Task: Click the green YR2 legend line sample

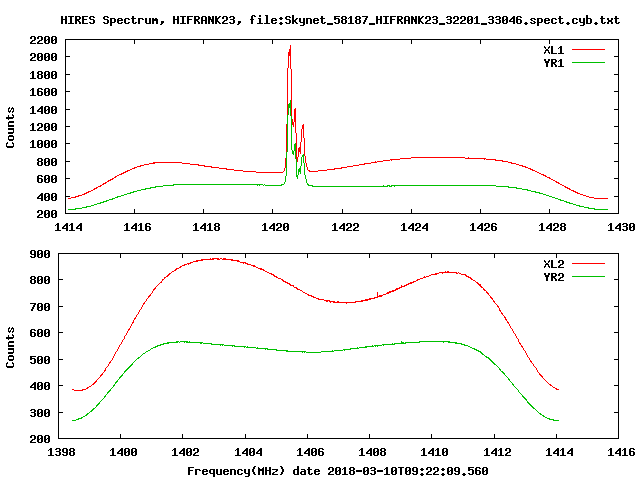Action: [x=588, y=277]
